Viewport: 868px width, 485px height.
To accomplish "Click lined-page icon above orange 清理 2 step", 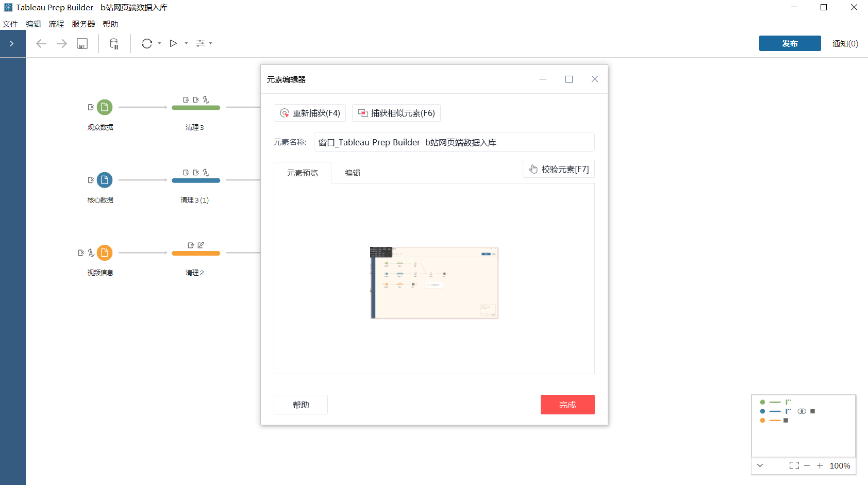I will pos(191,245).
